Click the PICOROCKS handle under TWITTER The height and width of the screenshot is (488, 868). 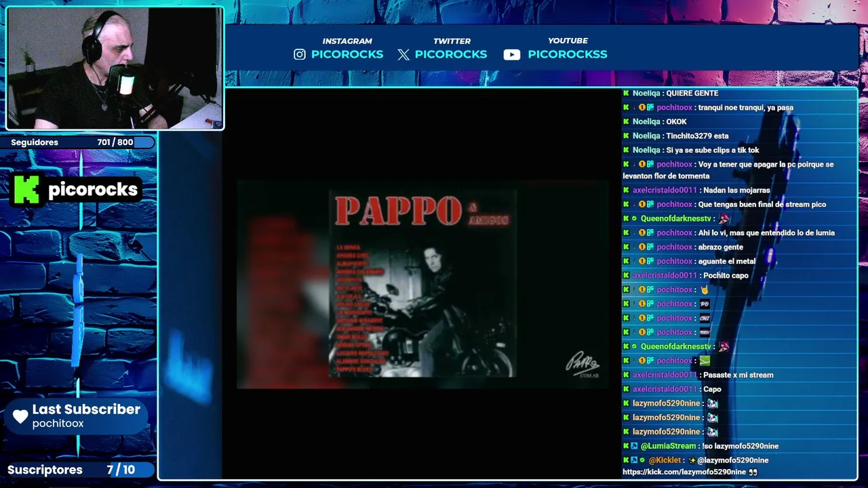(451, 54)
